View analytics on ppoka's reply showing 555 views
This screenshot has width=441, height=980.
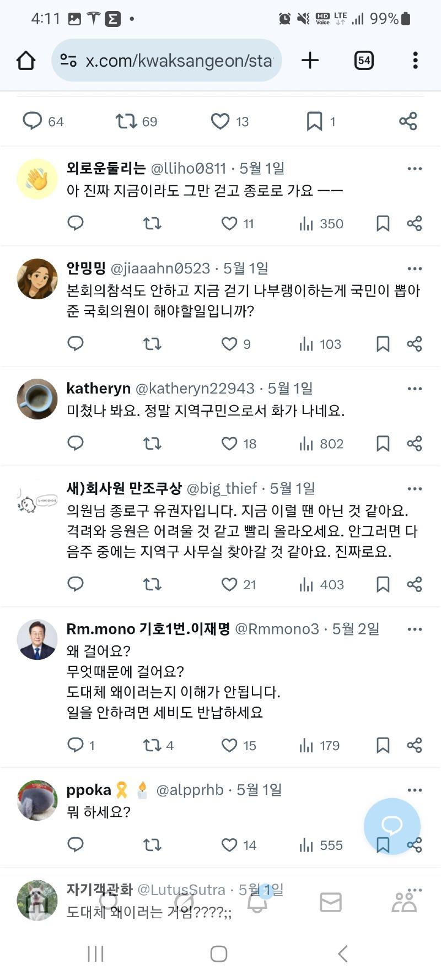320,845
